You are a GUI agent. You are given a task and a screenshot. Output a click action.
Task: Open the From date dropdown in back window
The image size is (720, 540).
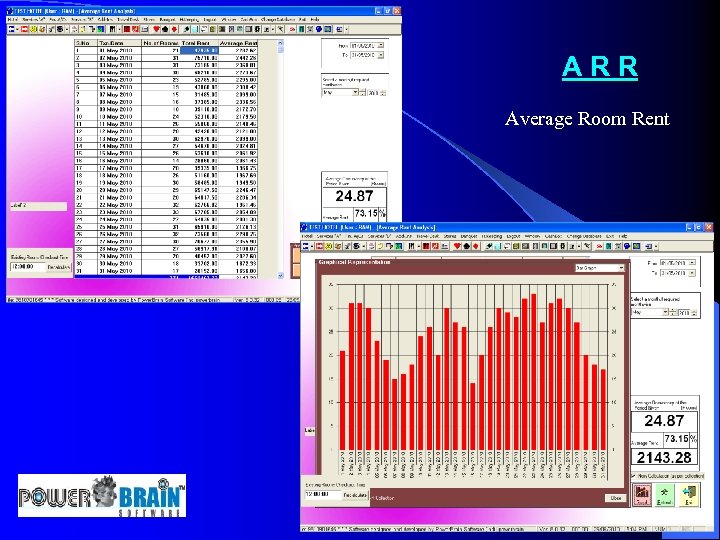coord(380,45)
